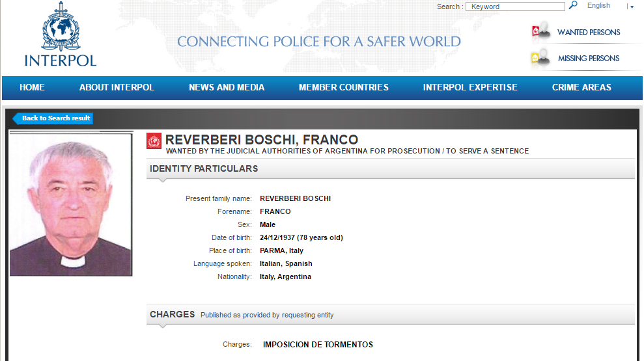Navigate to the Crime Areas menu
The height and width of the screenshot is (361, 644).
coord(581,87)
